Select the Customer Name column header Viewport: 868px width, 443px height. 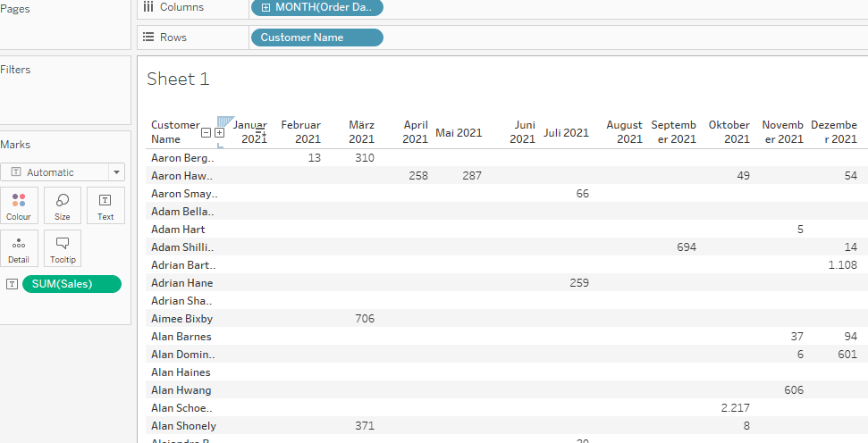pyautogui.click(x=174, y=132)
